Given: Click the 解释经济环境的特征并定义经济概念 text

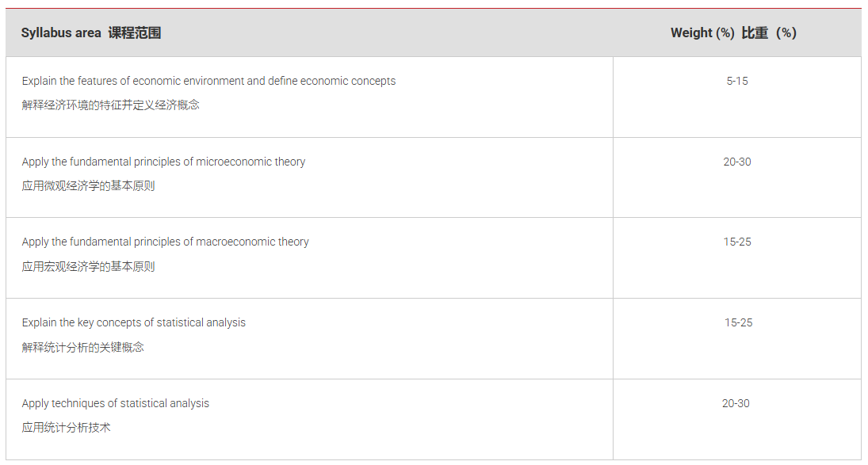Looking at the screenshot, I should pyautogui.click(x=110, y=105).
